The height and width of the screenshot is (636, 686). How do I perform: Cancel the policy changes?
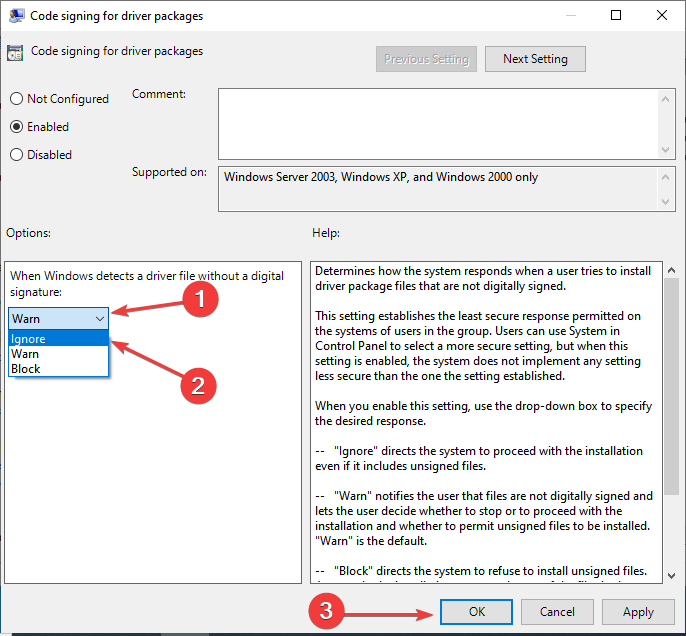click(557, 612)
